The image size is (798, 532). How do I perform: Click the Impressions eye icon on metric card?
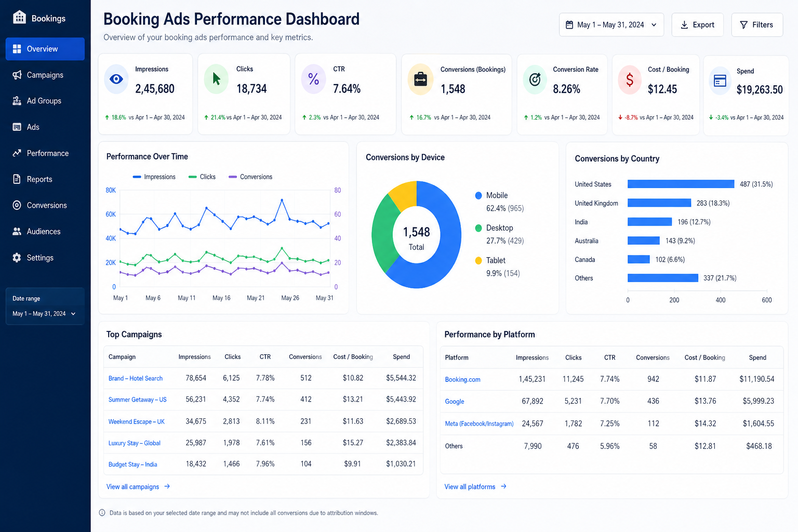(116, 79)
